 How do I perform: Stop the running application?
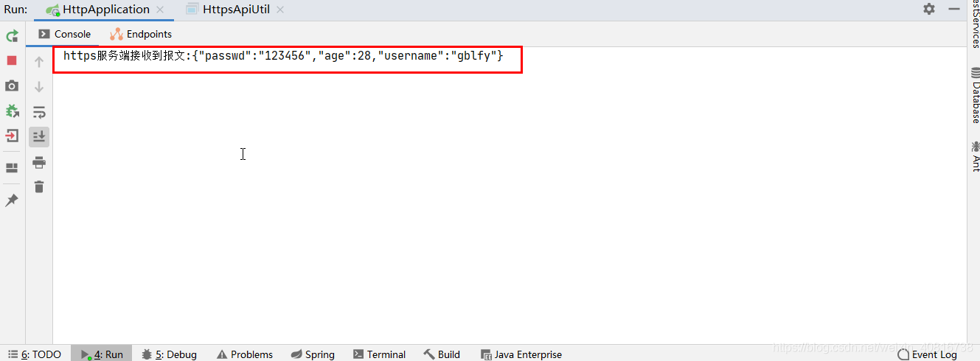12,60
